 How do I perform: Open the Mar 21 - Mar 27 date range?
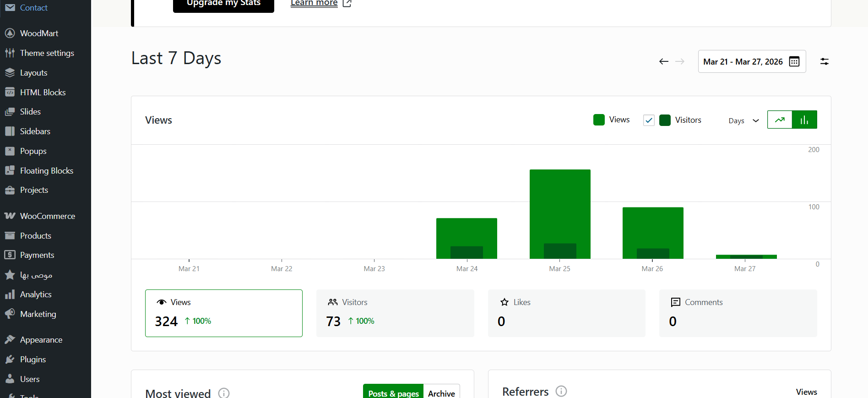[x=743, y=62]
